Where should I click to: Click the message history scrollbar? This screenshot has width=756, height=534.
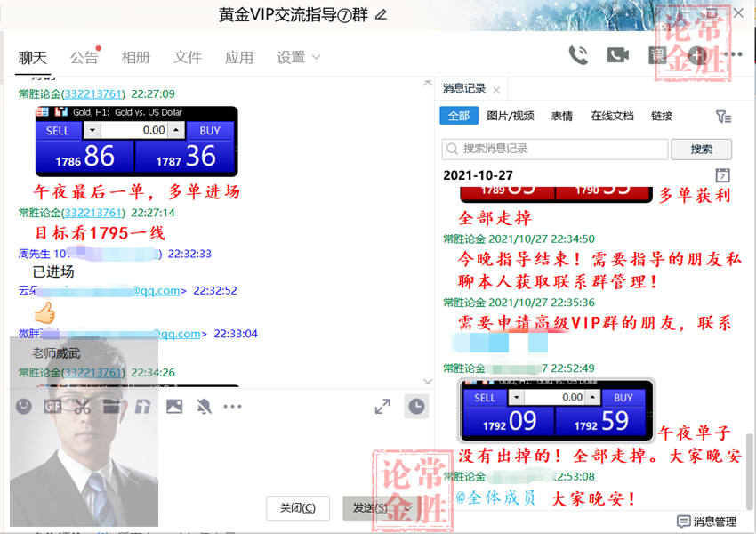tap(750, 472)
